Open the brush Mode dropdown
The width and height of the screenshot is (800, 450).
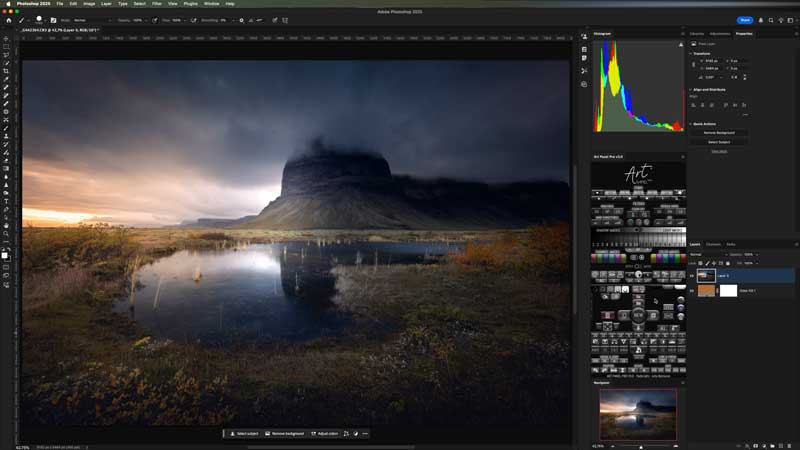(x=86, y=20)
